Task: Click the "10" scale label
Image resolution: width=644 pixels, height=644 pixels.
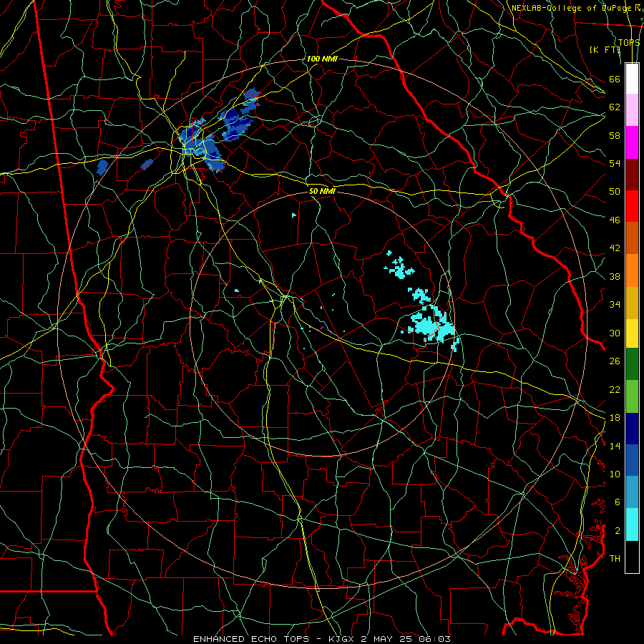Action: pyautogui.click(x=615, y=474)
